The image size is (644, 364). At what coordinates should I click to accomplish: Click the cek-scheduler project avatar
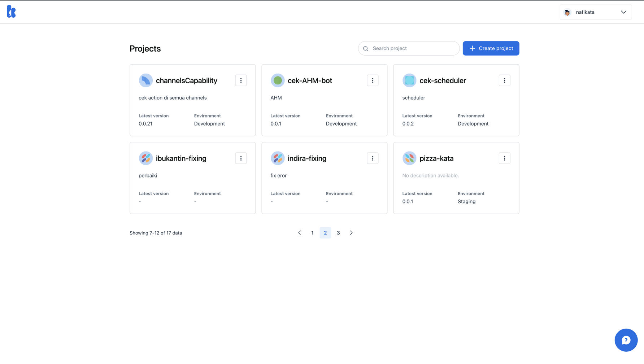point(409,80)
